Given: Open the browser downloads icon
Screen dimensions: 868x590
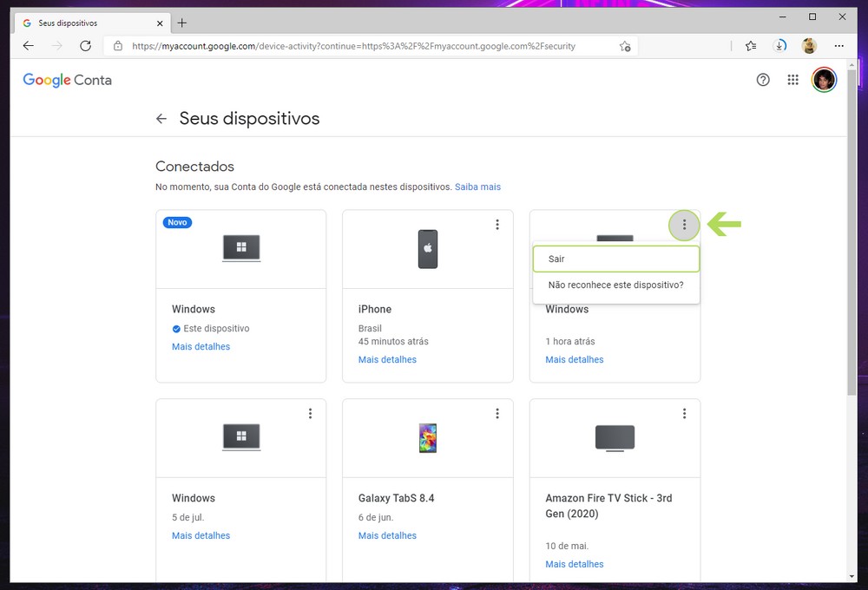Looking at the screenshot, I should (x=780, y=46).
